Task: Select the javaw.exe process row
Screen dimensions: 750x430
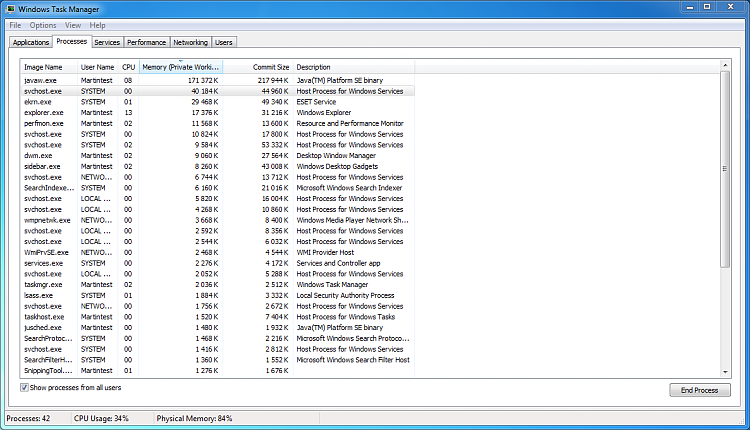Action: coord(218,80)
